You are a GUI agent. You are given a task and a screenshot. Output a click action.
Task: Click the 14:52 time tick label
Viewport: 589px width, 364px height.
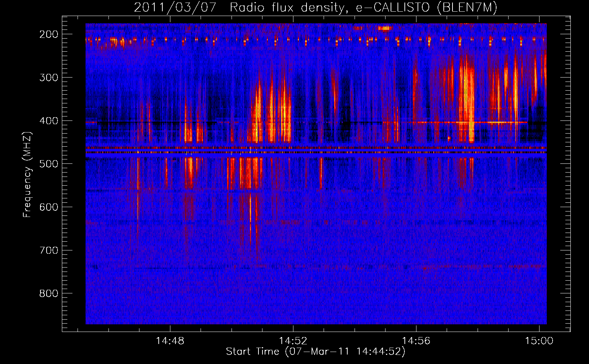[293, 341]
